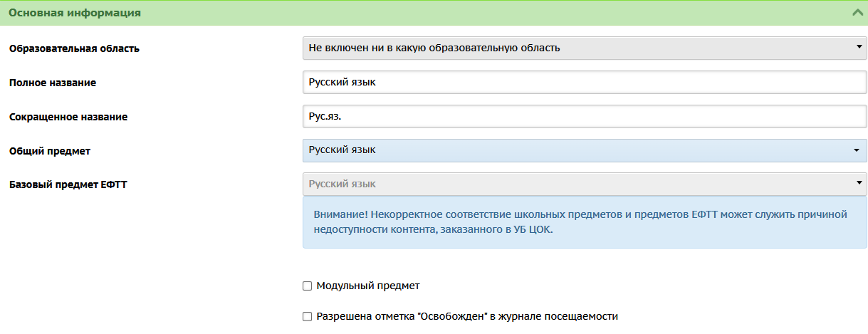
Task: Click the arrow icon of Общий предмет selector
Action: pyautogui.click(x=857, y=150)
